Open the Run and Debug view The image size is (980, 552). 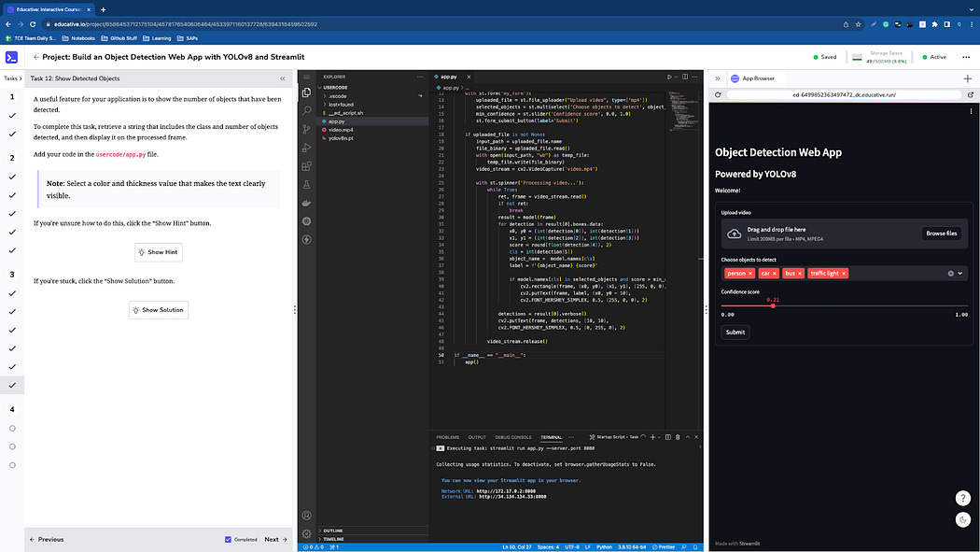point(306,148)
